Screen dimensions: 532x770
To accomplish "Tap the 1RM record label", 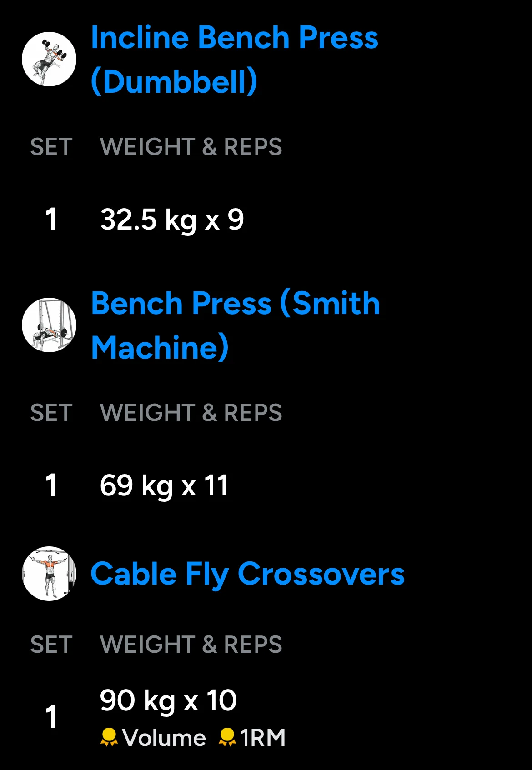I will tap(263, 737).
